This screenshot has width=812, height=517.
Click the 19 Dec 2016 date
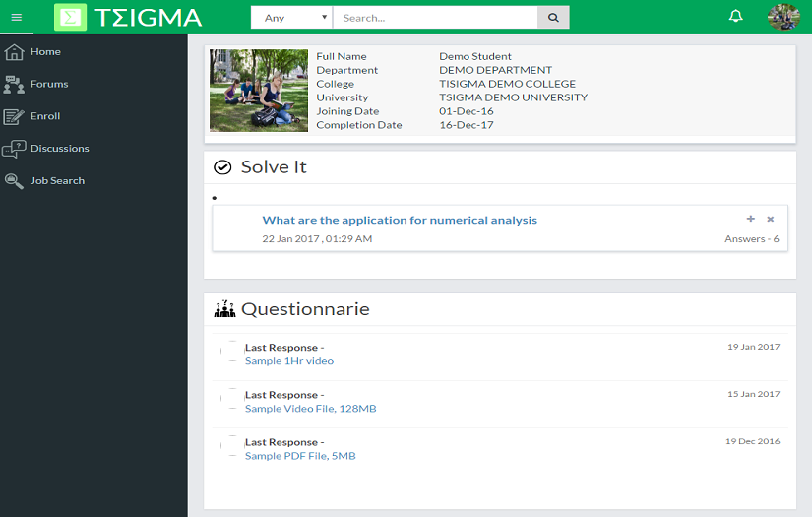(x=752, y=441)
